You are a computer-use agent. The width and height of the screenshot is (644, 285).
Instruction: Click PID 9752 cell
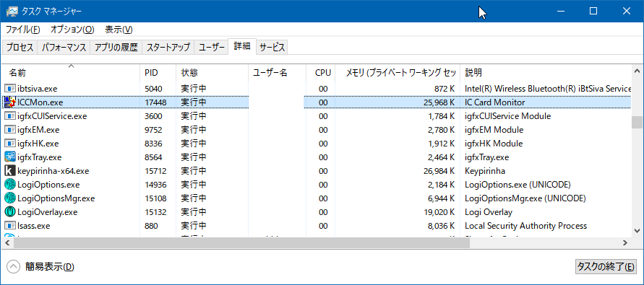point(154,130)
